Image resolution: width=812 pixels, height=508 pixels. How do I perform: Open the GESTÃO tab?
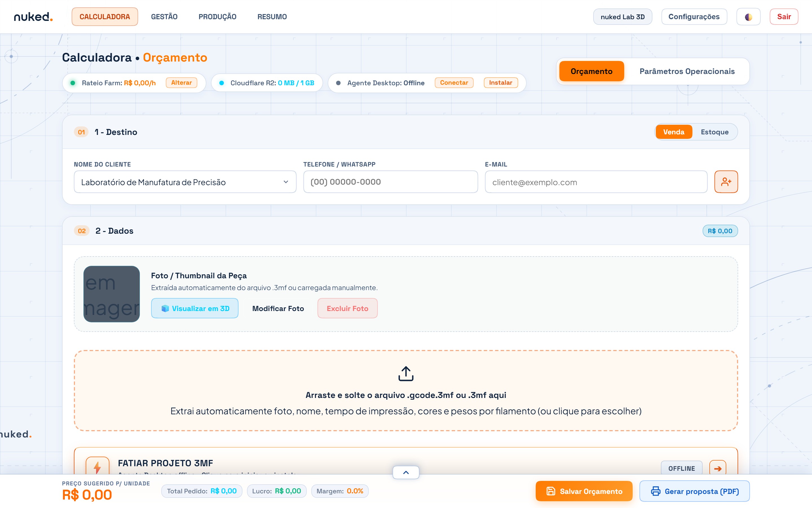164,17
